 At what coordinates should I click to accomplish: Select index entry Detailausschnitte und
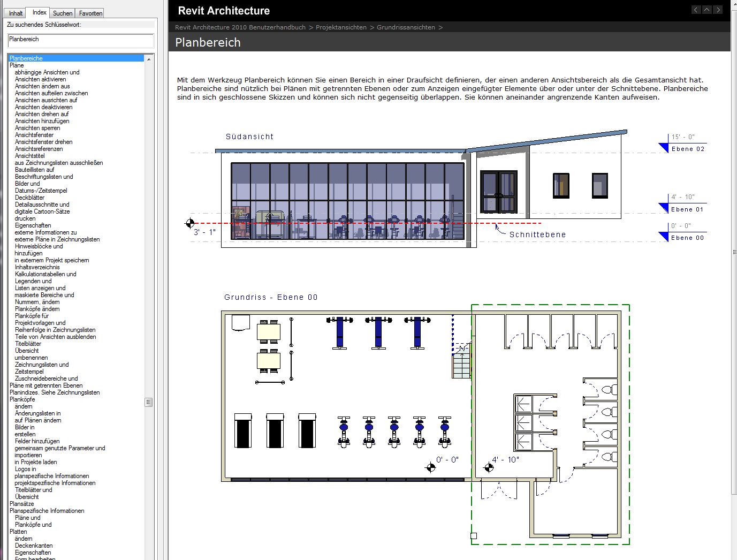(x=42, y=205)
